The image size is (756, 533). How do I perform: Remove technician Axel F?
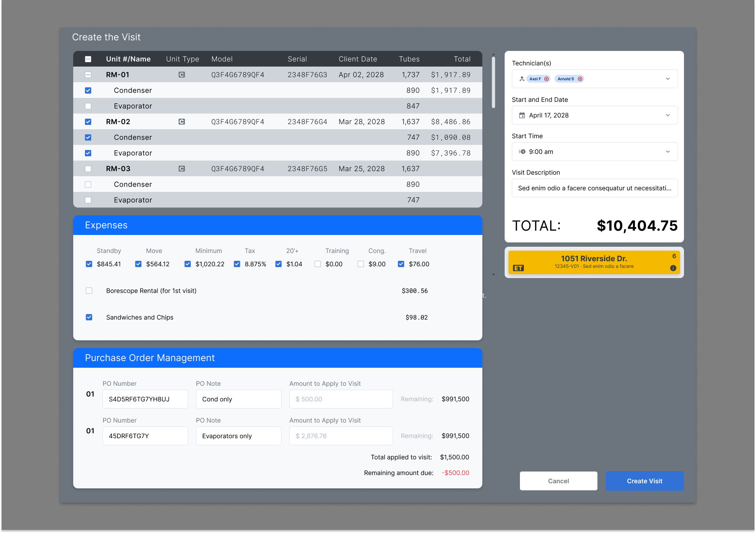[547, 79]
